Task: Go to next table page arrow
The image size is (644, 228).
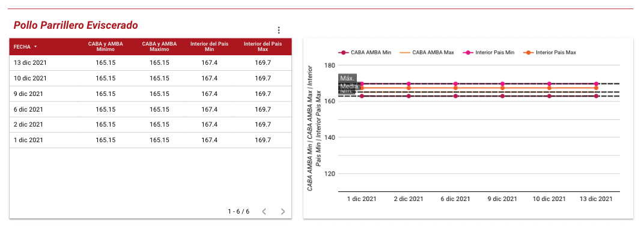Action: [282, 212]
